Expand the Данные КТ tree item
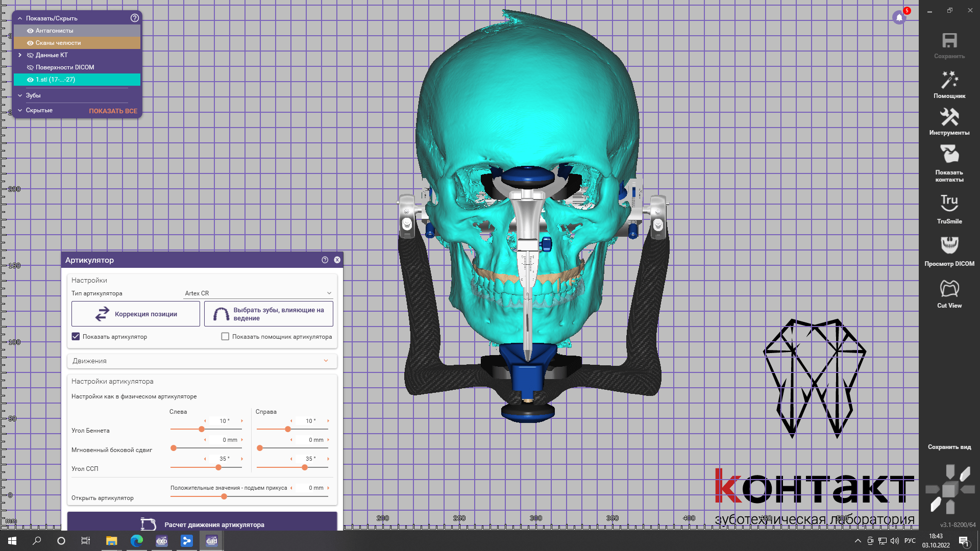Image resolution: width=980 pixels, height=551 pixels. [20, 55]
